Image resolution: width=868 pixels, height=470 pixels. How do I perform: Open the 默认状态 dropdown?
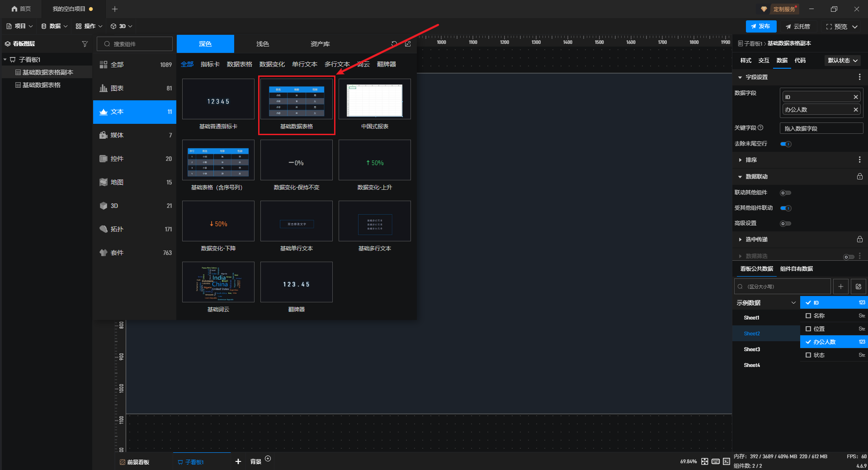point(842,61)
